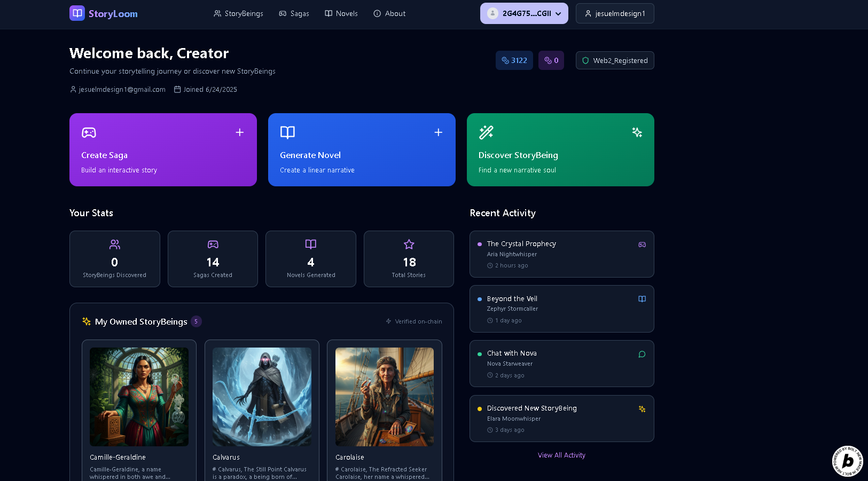Click the Web2_Registered status badge

615,60
